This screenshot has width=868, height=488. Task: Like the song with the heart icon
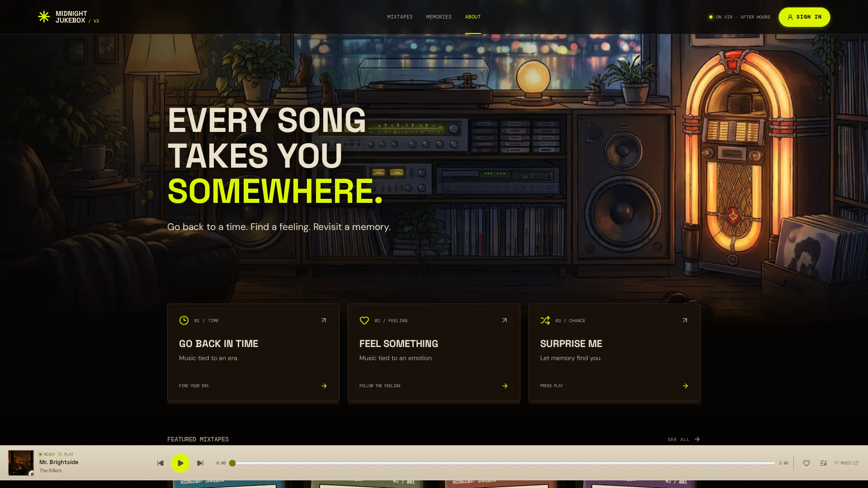(807, 463)
